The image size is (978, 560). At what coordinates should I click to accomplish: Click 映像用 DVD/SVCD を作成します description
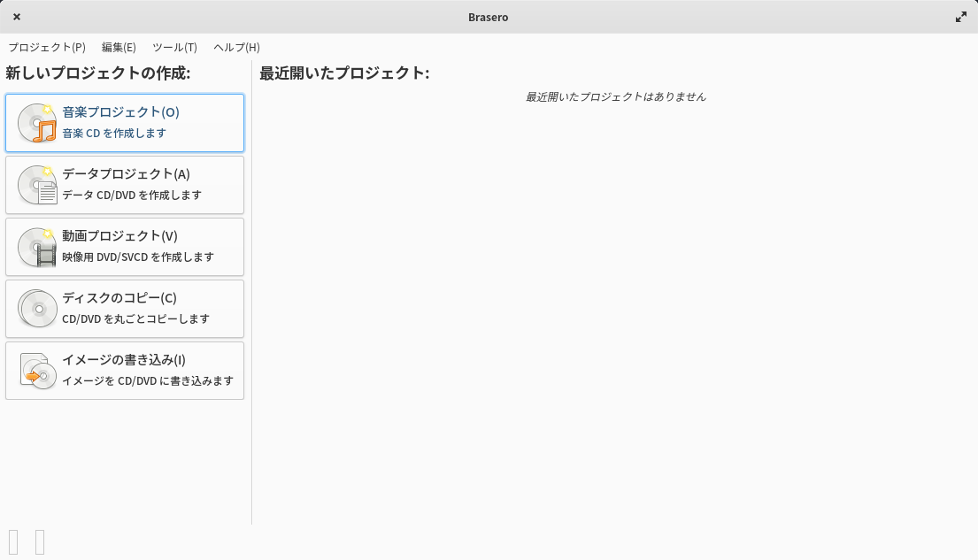pos(138,257)
